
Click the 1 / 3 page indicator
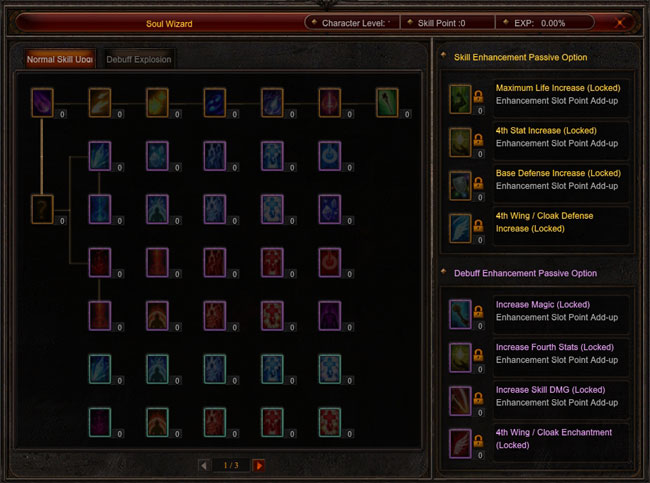click(x=231, y=465)
